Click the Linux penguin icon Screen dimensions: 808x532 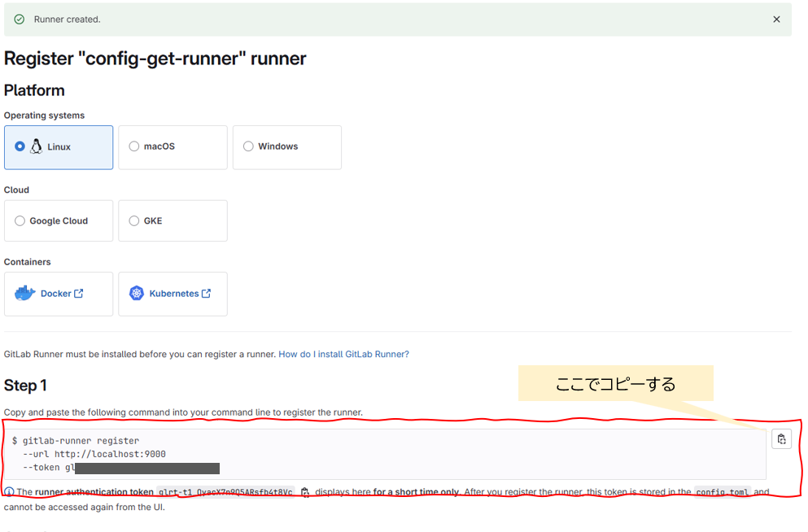(36, 146)
